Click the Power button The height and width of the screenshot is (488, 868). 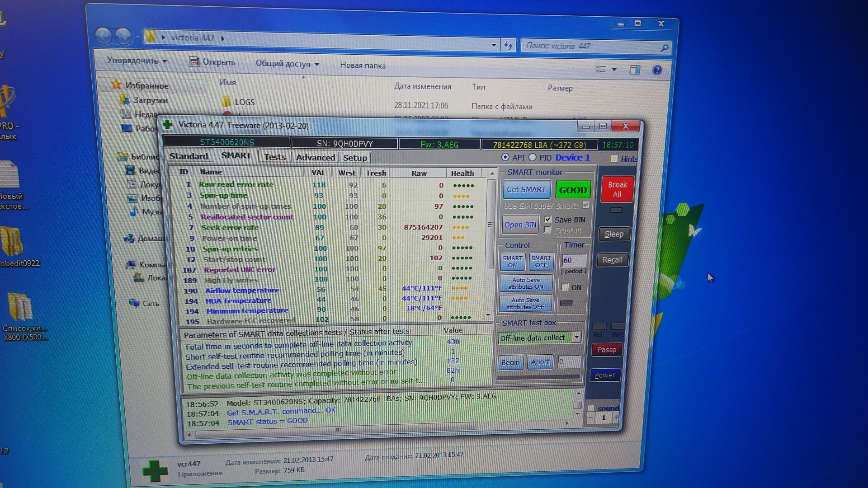click(x=605, y=375)
